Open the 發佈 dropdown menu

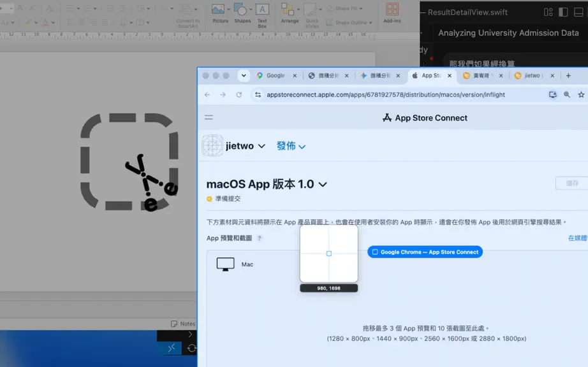point(291,146)
